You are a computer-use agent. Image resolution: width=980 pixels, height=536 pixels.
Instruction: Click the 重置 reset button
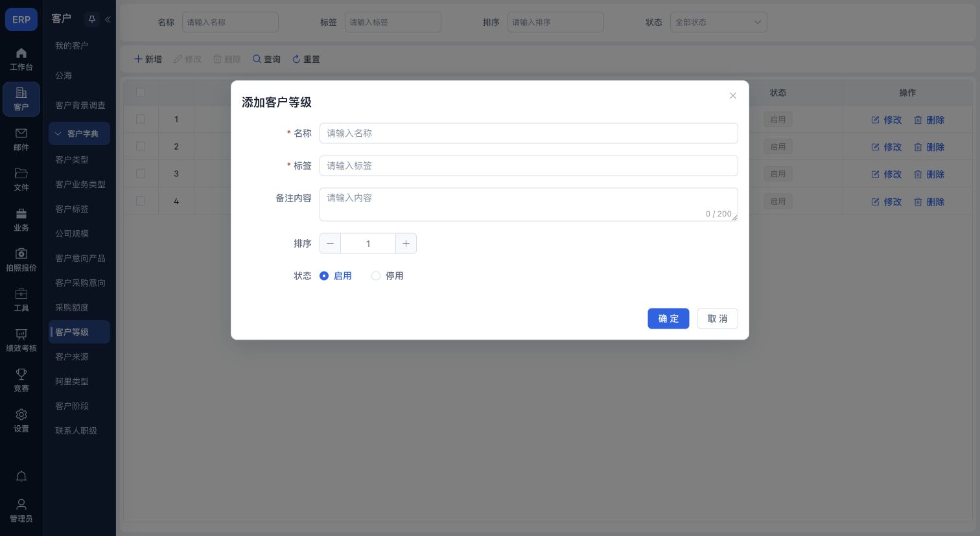tap(306, 60)
